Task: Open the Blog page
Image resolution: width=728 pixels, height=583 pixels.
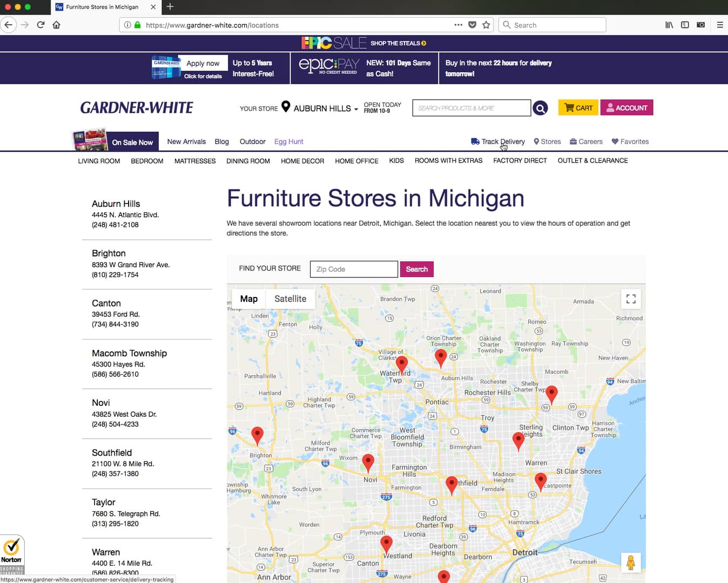Action: point(221,141)
